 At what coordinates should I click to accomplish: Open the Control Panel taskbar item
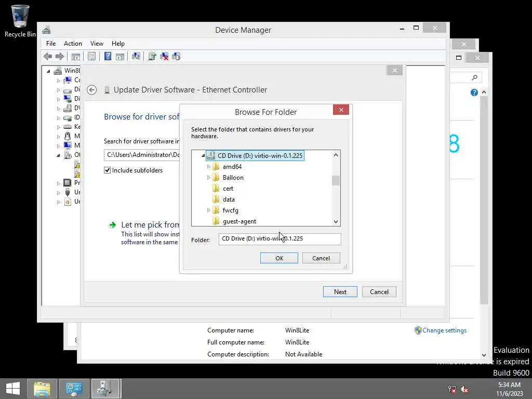point(74,389)
